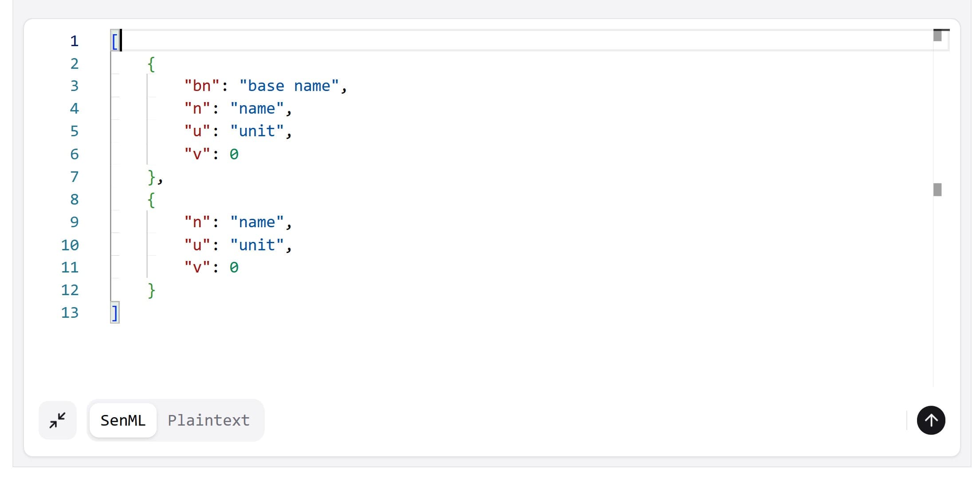Image resolution: width=980 pixels, height=478 pixels.
Task: Collapse the editor with the shrink arrows icon
Action: coord(57,420)
